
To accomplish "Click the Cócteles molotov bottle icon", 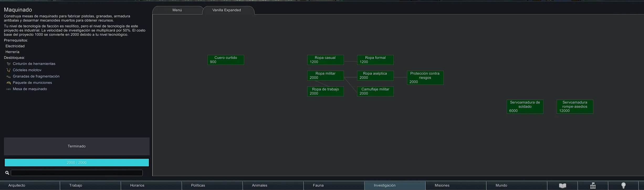I will click(9, 70).
